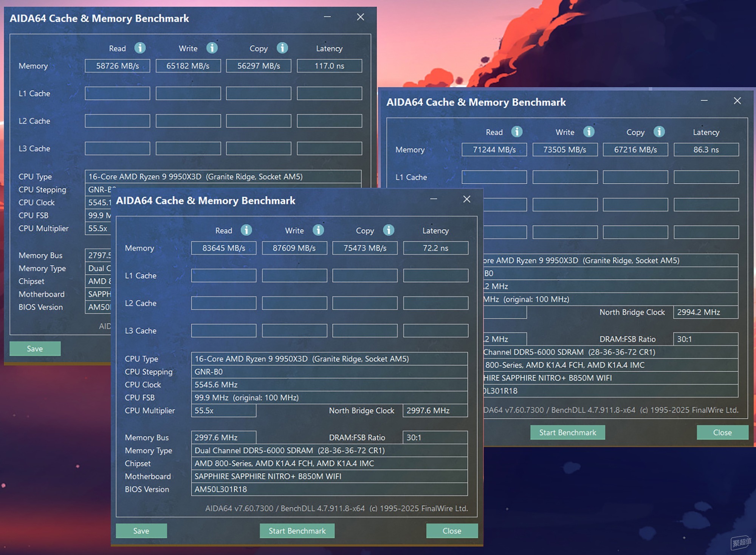Click Save button in top-left window
Viewport: 756px width, 555px height.
pyautogui.click(x=35, y=349)
